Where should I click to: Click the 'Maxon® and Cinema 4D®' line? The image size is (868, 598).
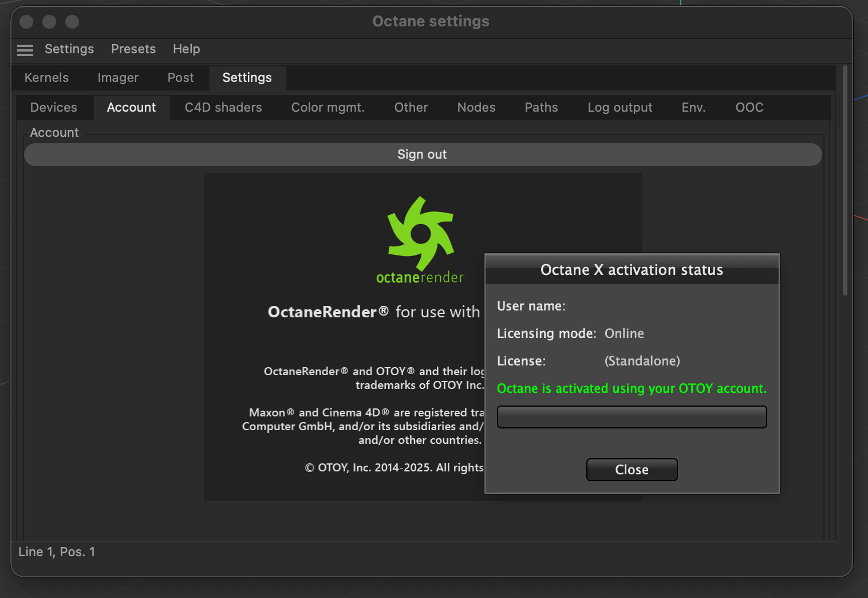coord(366,412)
